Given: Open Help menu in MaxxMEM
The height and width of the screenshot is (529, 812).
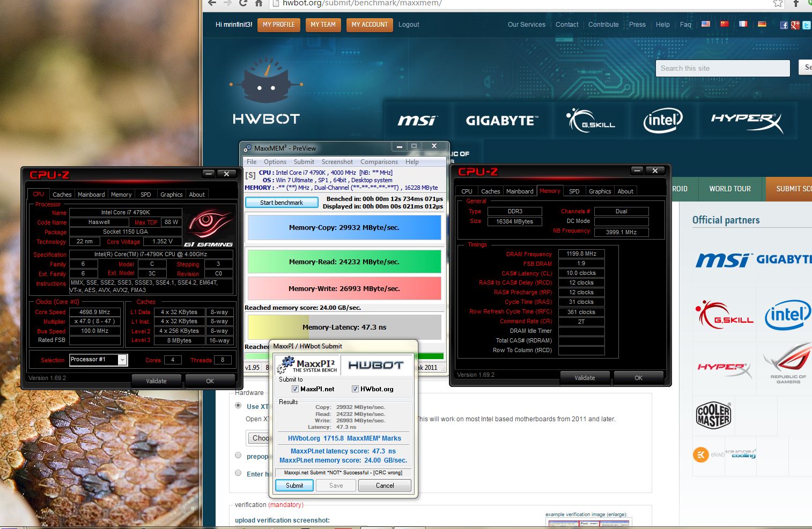Looking at the screenshot, I should [412, 162].
